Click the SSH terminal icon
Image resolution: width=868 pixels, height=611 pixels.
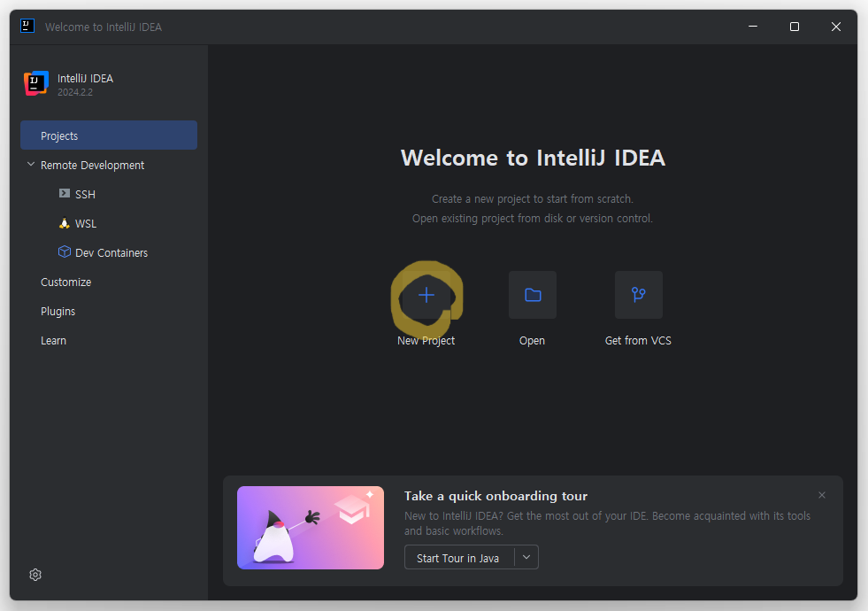[x=65, y=193]
